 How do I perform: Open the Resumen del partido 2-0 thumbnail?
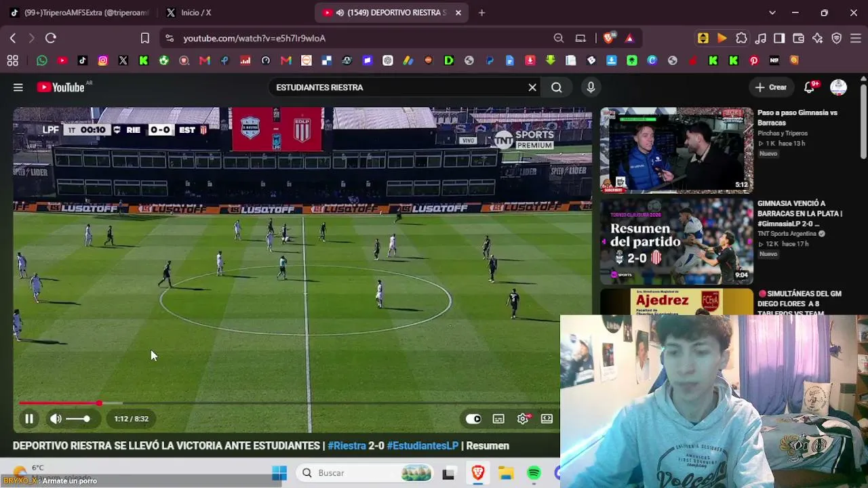pos(677,241)
